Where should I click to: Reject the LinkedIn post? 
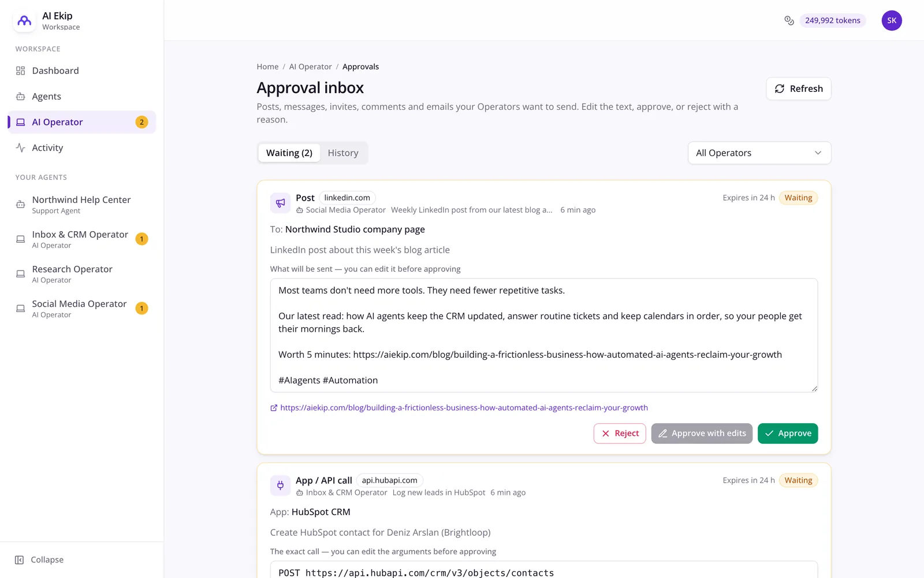[620, 433]
